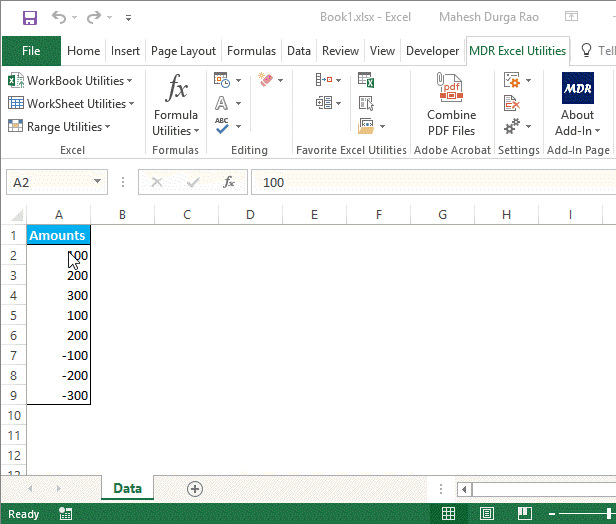Expand the Range Utilities menu
The image size is (616, 524).
pyautogui.click(x=59, y=126)
